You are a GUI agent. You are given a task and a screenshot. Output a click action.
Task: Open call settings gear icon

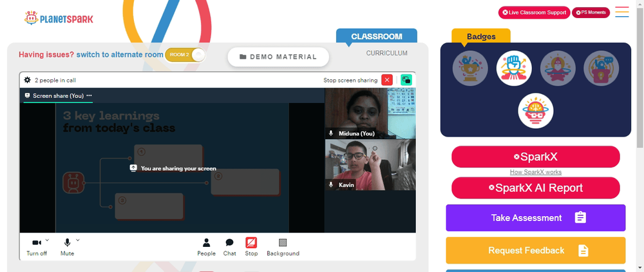pos(28,80)
